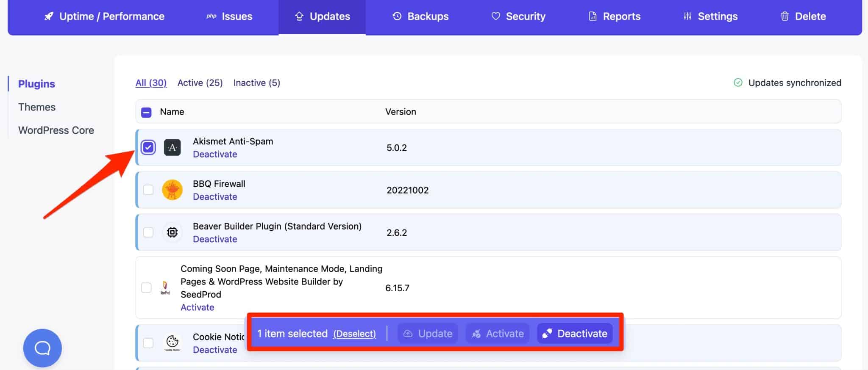This screenshot has height=370, width=868.
Task: Click the Cookie Notice plugin icon
Action: point(172,343)
